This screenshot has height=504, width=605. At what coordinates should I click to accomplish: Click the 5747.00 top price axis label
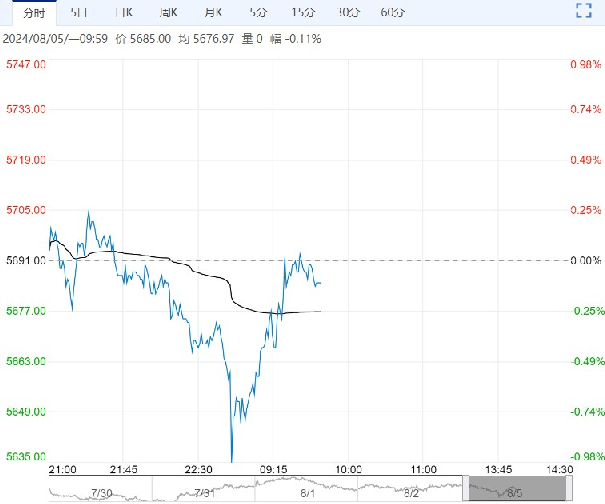26,65
